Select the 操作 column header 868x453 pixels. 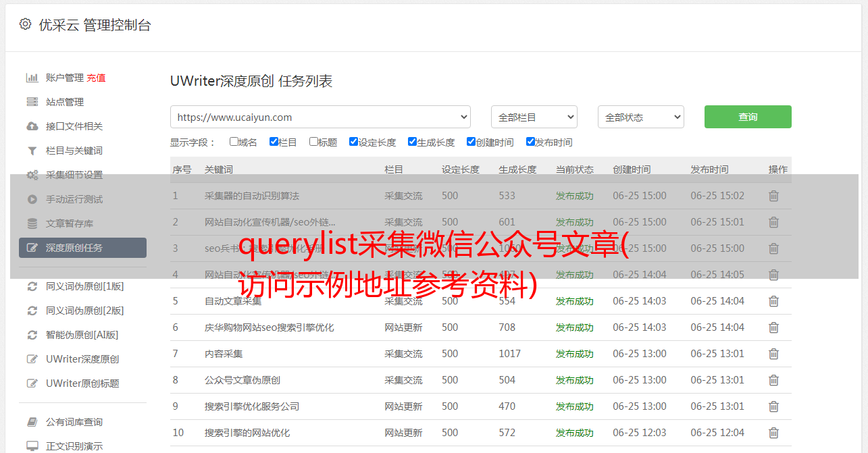point(778,169)
